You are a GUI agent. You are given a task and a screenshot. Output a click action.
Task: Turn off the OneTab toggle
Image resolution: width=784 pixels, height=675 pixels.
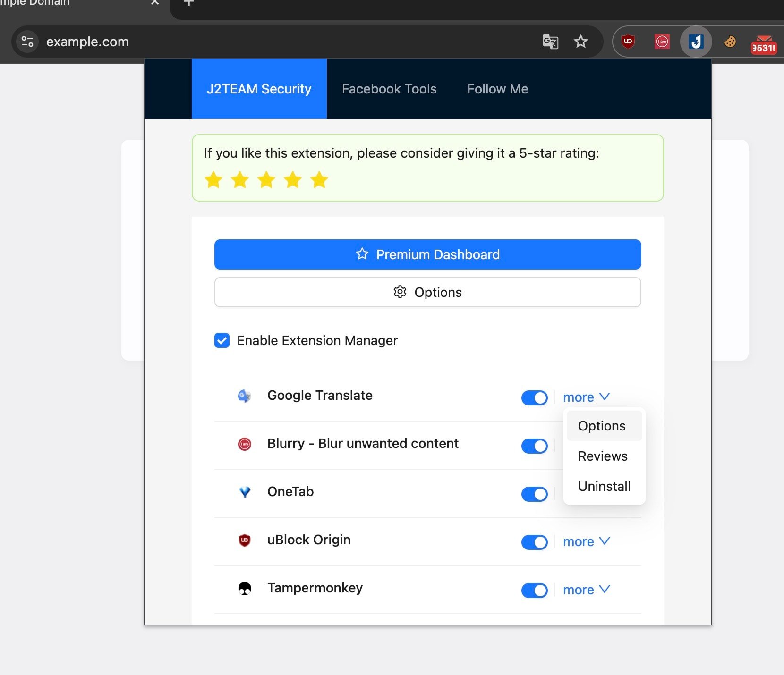534,494
